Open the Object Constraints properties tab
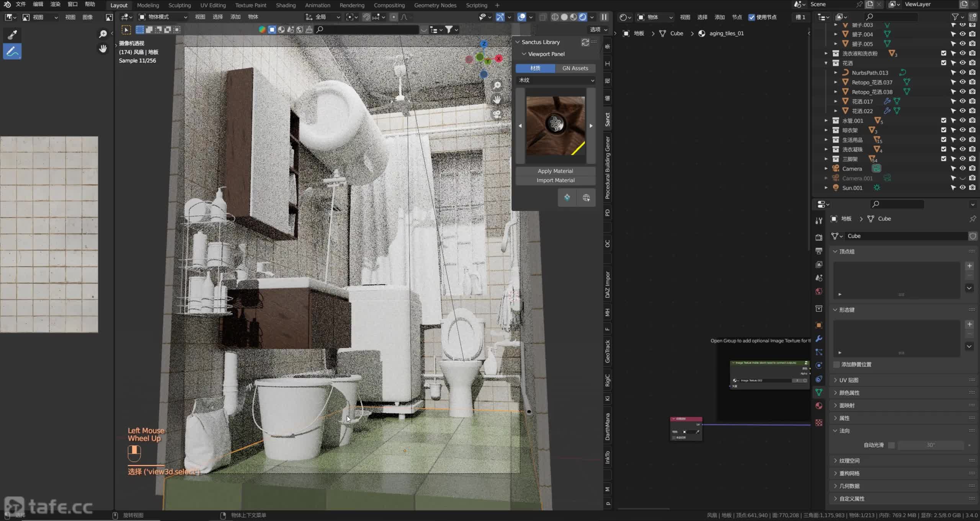The image size is (980, 521). 819,379
